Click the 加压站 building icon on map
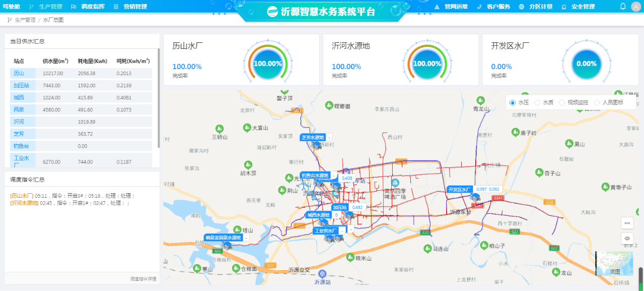The height and width of the screenshot is (291, 644). pyautogui.click(x=348, y=215)
